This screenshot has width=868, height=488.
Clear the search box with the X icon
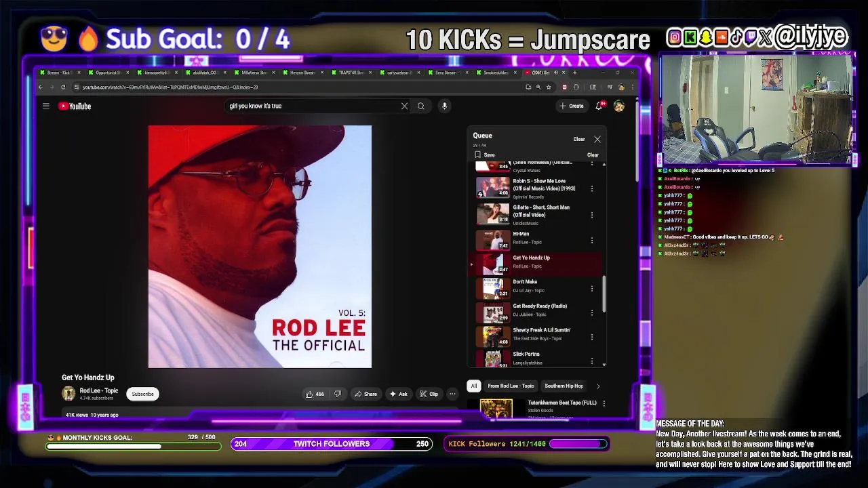405,106
